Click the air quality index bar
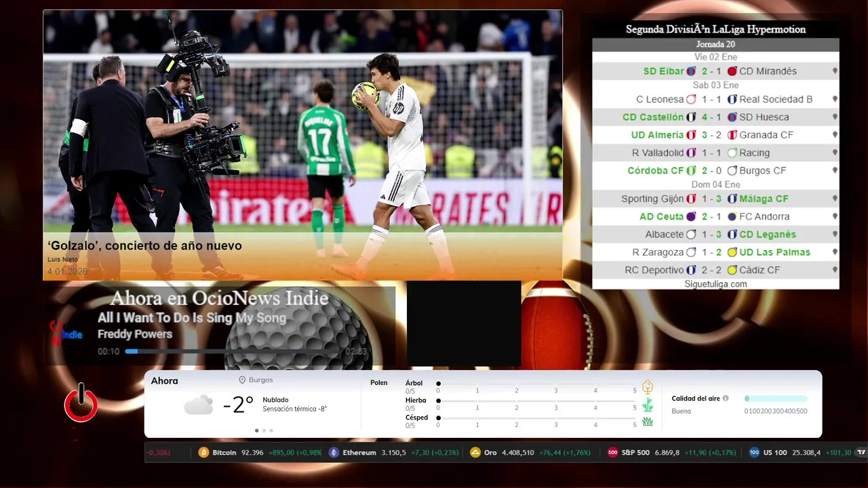Image resolution: width=868 pixels, height=488 pixels. (x=776, y=399)
